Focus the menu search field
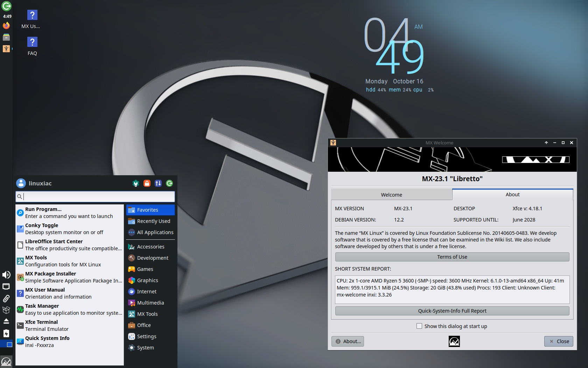The image size is (588, 368). tap(95, 197)
